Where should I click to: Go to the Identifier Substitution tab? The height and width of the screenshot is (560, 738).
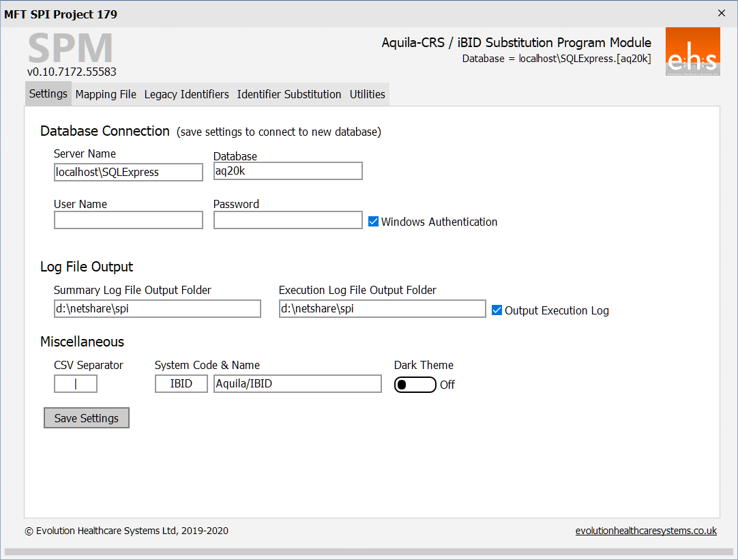click(x=289, y=94)
